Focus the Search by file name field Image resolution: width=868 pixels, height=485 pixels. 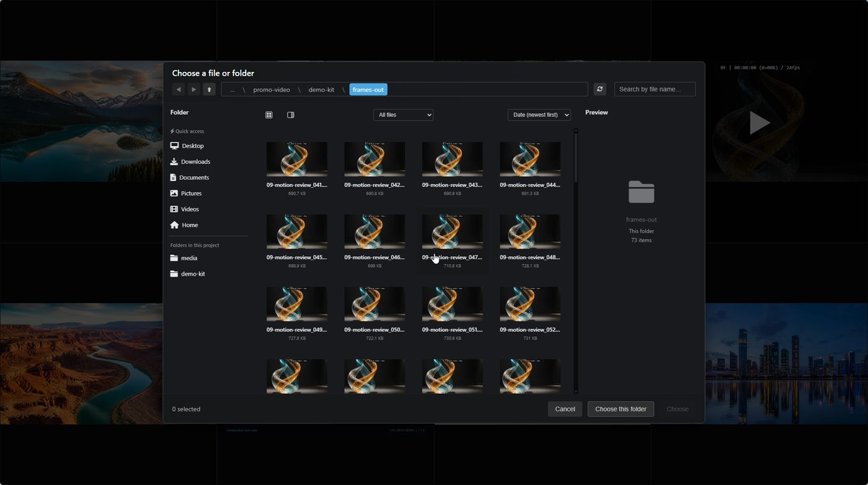tap(655, 89)
